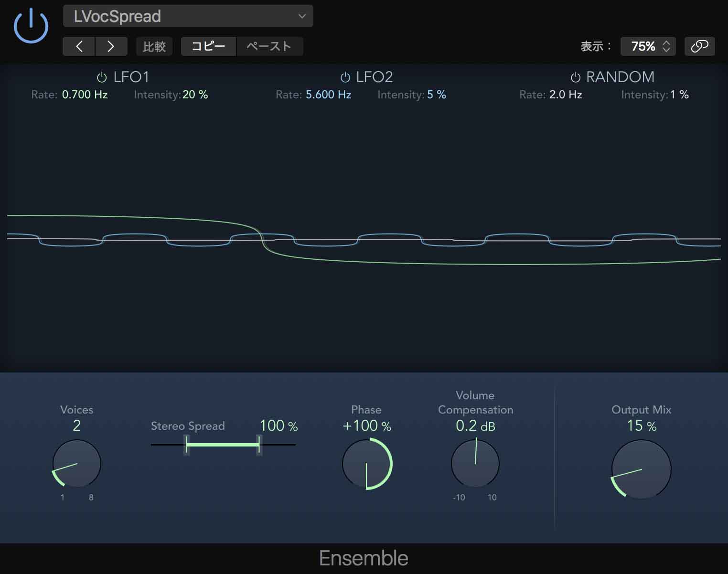The width and height of the screenshot is (728, 574).
Task: Click the Ensemble plugin title
Action: [364, 558]
